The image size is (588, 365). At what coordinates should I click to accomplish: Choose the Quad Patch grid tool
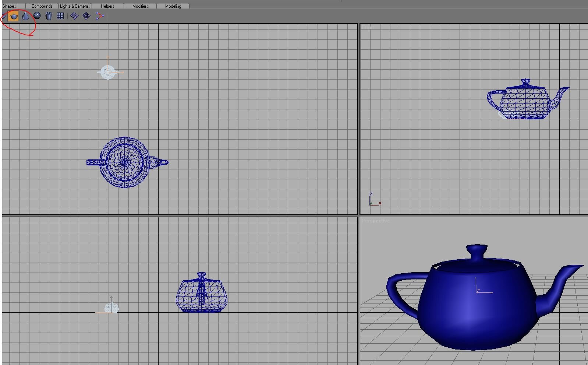(74, 16)
